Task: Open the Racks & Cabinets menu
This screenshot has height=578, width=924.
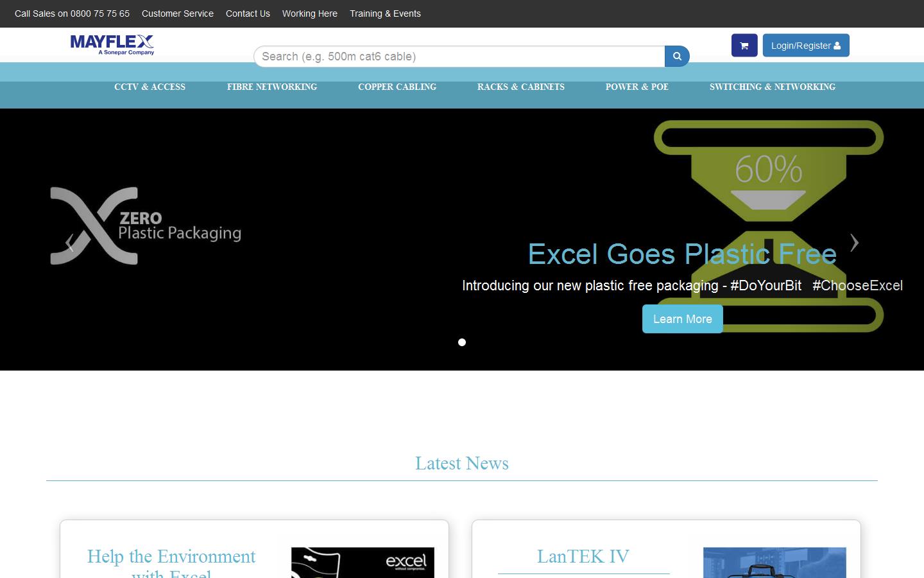Action: point(521,87)
